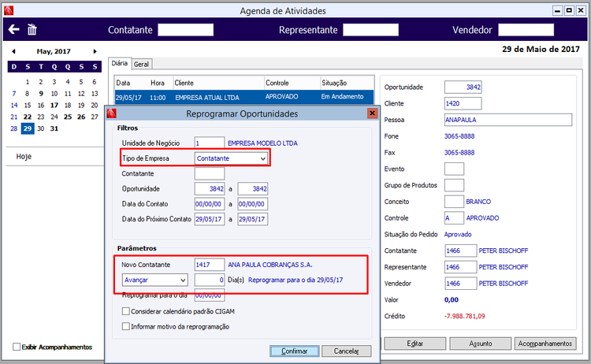Click first Data do Contato field
This screenshot has height=364, width=591.
[210, 204]
